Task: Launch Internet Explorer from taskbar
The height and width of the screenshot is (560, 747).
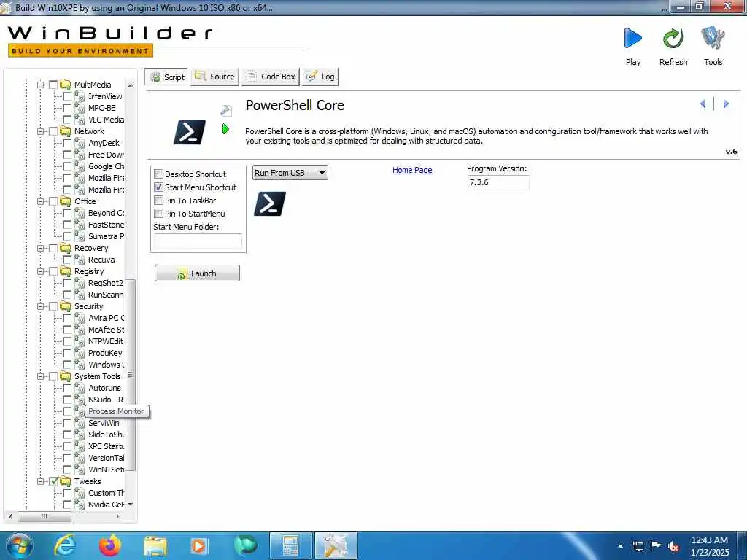Action: 65,545
